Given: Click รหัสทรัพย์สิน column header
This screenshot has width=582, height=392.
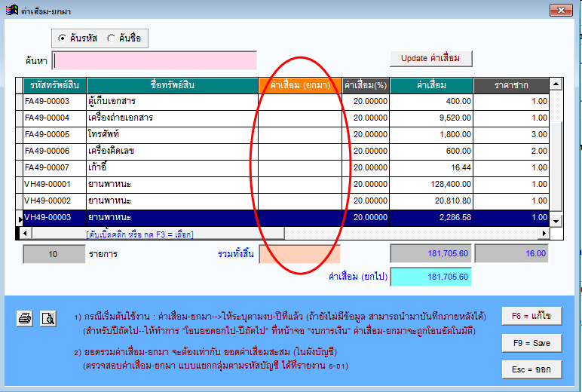Looking at the screenshot, I should 54,85.
